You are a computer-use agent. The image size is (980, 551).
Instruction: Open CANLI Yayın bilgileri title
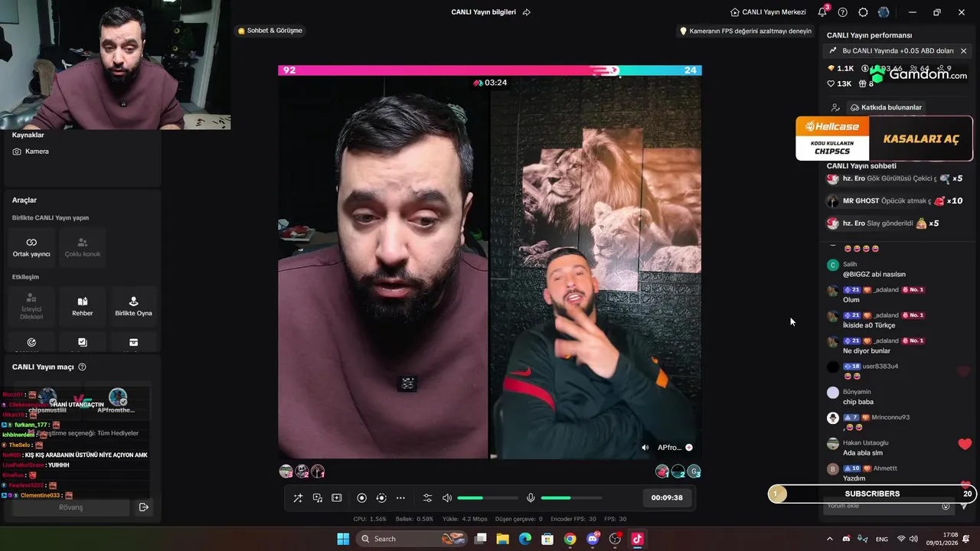[483, 12]
